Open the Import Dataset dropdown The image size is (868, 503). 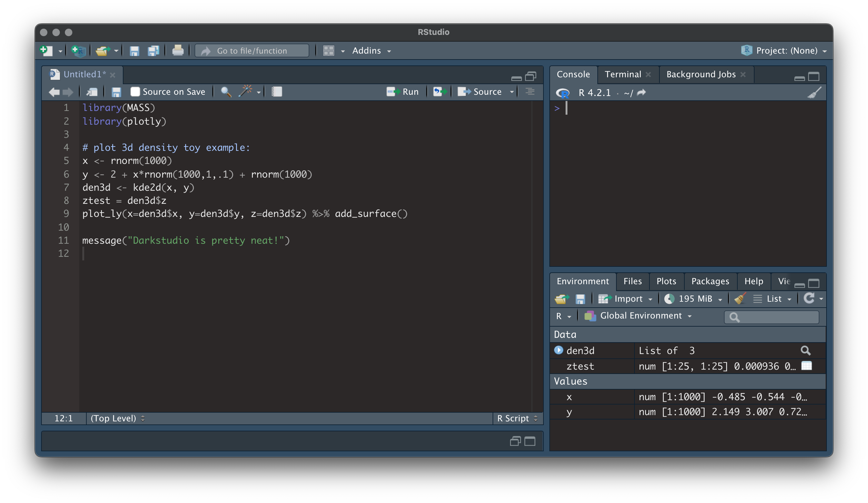[x=625, y=299]
